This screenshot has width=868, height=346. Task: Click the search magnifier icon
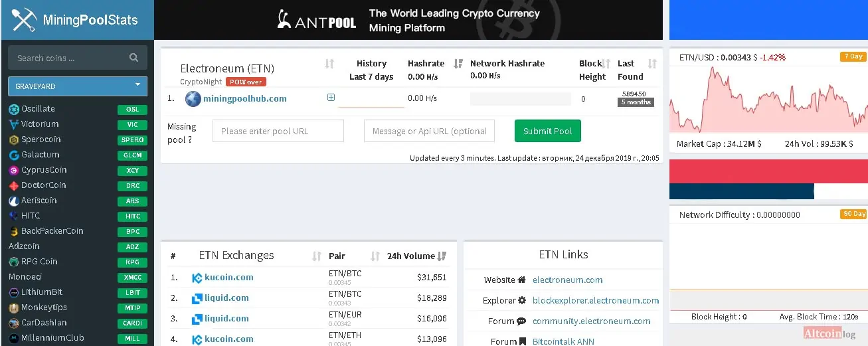pos(134,58)
